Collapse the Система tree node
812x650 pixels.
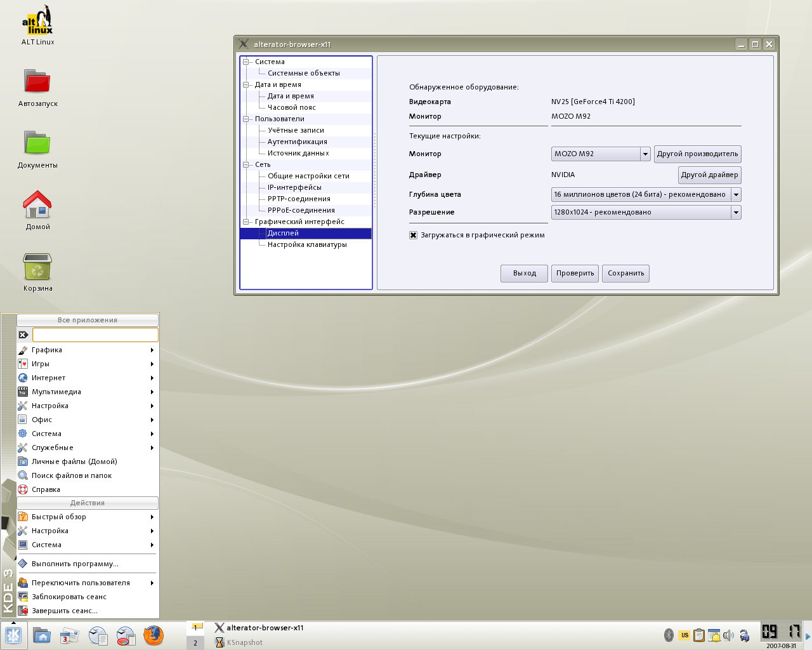tap(246, 62)
